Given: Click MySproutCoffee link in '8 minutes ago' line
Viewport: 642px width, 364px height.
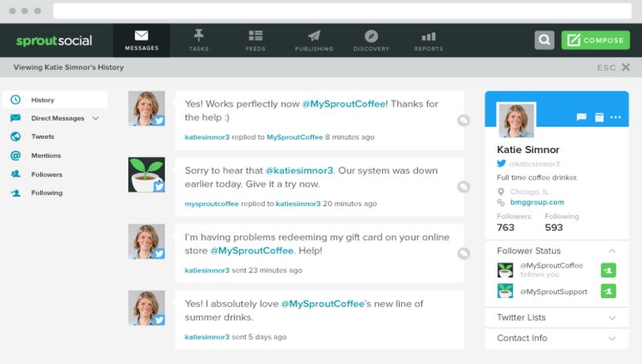Looking at the screenshot, I should point(295,137).
